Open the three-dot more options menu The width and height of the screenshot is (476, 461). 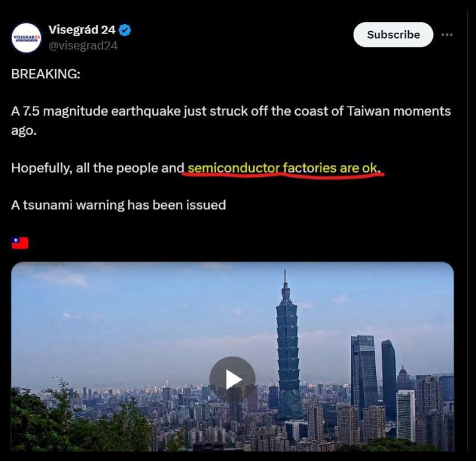pos(447,35)
